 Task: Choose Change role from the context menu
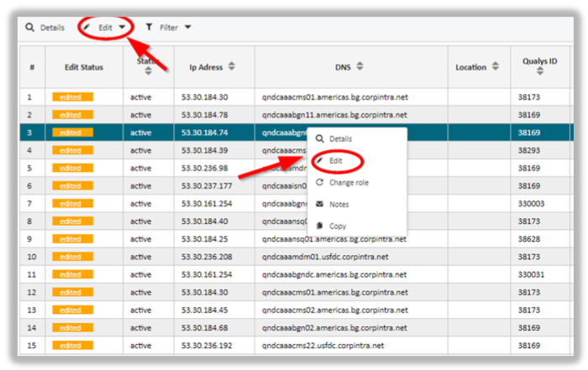tap(349, 182)
